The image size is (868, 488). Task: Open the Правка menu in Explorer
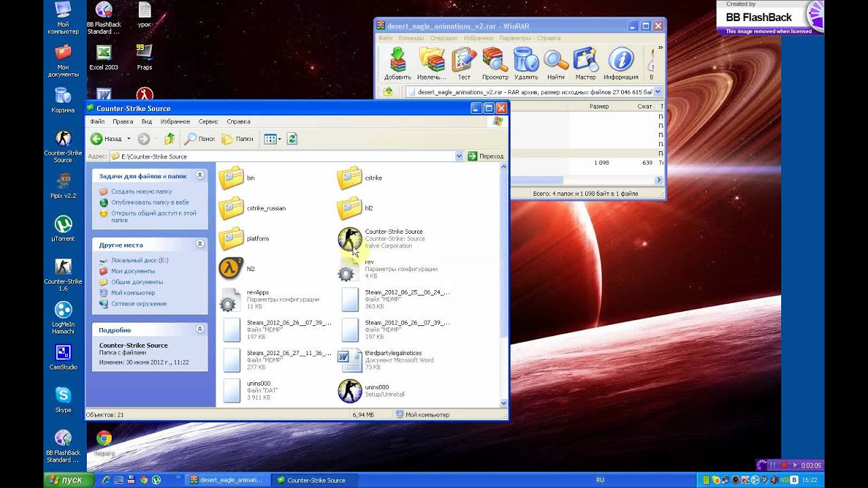pos(123,121)
